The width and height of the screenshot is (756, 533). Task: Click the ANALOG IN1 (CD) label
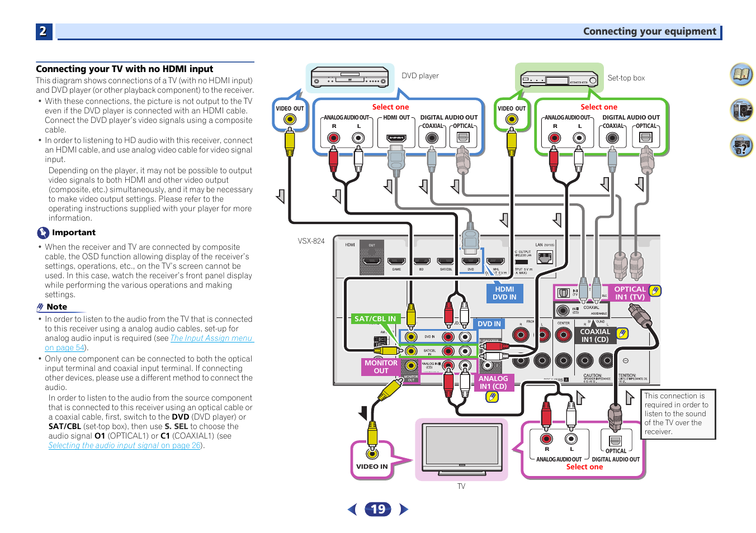pos(493,382)
